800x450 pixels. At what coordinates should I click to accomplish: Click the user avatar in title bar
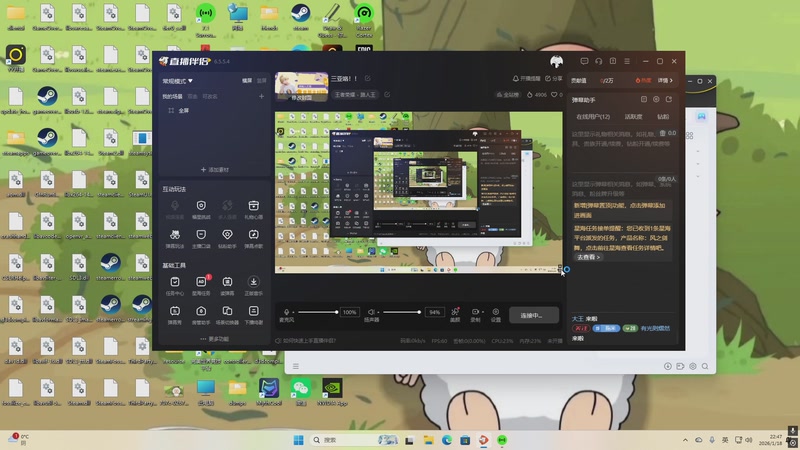click(557, 62)
